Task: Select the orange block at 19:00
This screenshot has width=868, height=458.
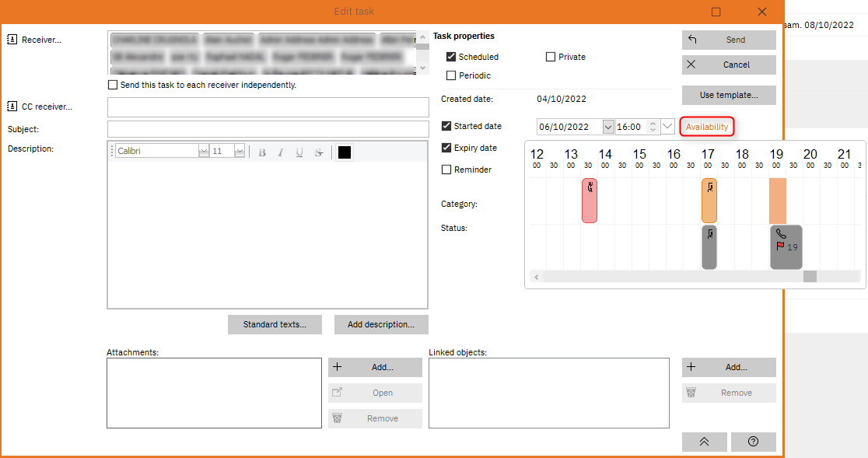Action: 777,201
